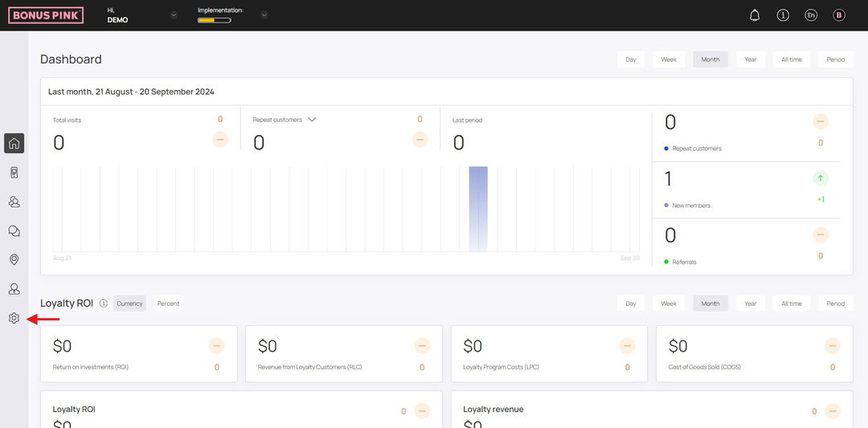Viewport: 868px width, 428px height.
Task: Click the Aug 21 axis label
Action: coord(62,258)
